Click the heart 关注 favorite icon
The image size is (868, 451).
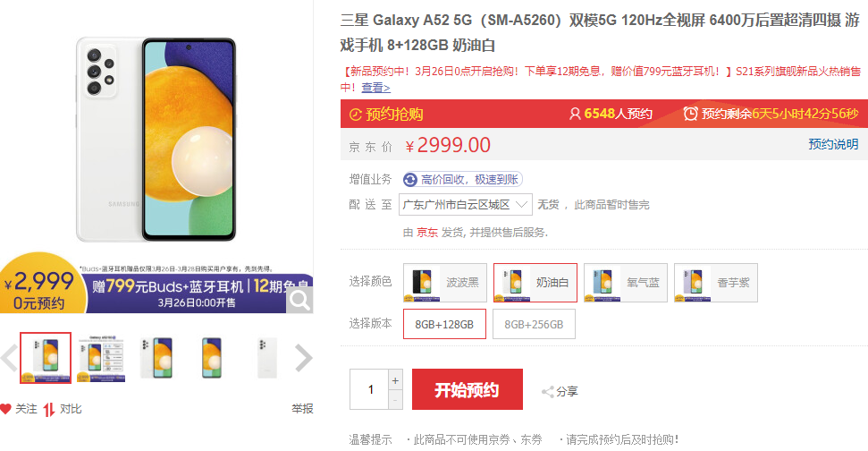[6, 409]
